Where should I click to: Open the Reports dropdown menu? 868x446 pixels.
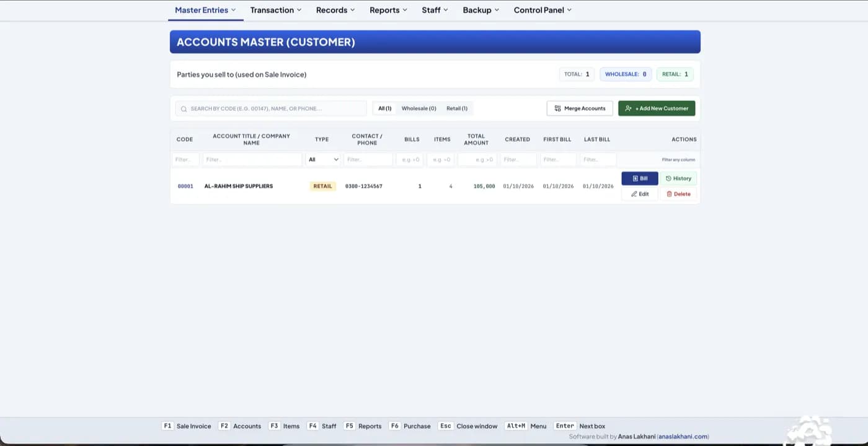(388, 10)
